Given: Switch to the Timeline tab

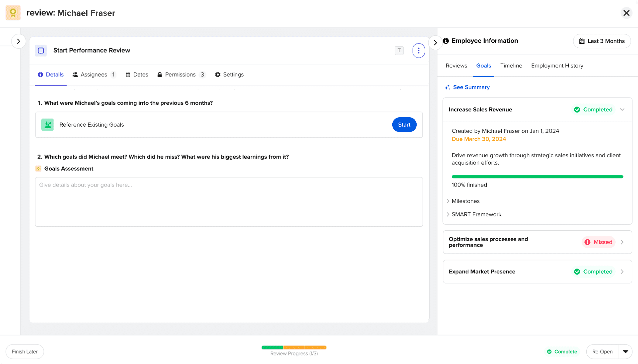Looking at the screenshot, I should 511,65.
